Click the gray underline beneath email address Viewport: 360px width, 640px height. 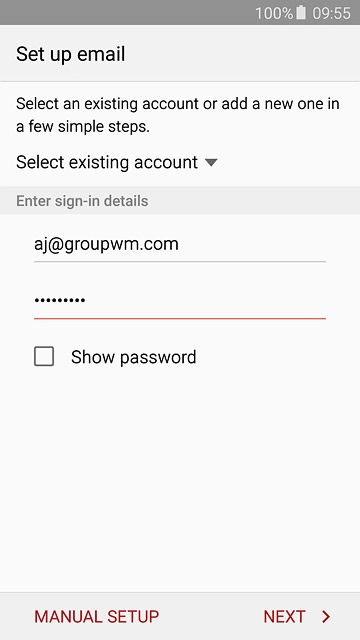pyautogui.click(x=180, y=261)
